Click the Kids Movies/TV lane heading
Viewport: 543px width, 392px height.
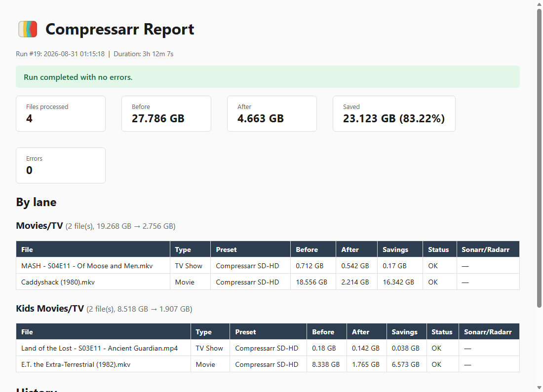(x=50, y=309)
